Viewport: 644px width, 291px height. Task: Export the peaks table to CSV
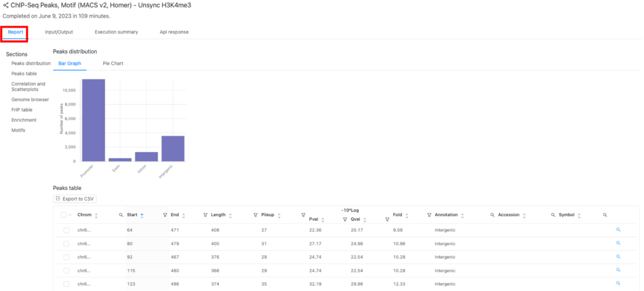coord(75,199)
